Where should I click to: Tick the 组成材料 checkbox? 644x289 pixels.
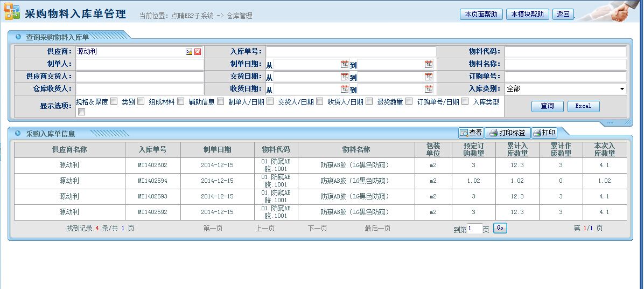pyautogui.click(x=180, y=101)
